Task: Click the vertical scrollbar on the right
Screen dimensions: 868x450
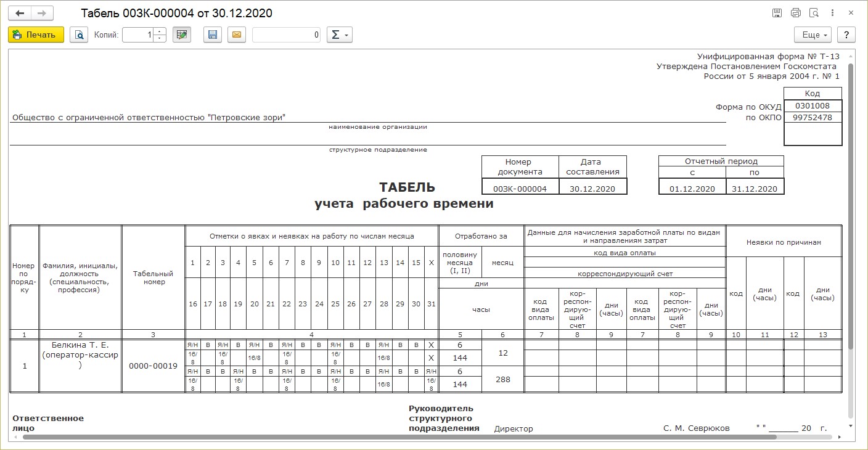Action: [x=851, y=207]
